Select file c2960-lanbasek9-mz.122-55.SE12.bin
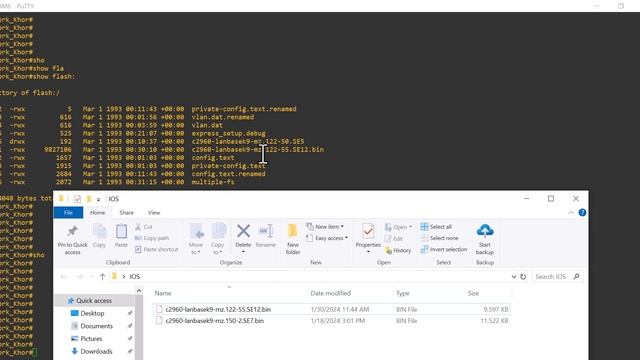The width and height of the screenshot is (640, 360). (x=218, y=309)
